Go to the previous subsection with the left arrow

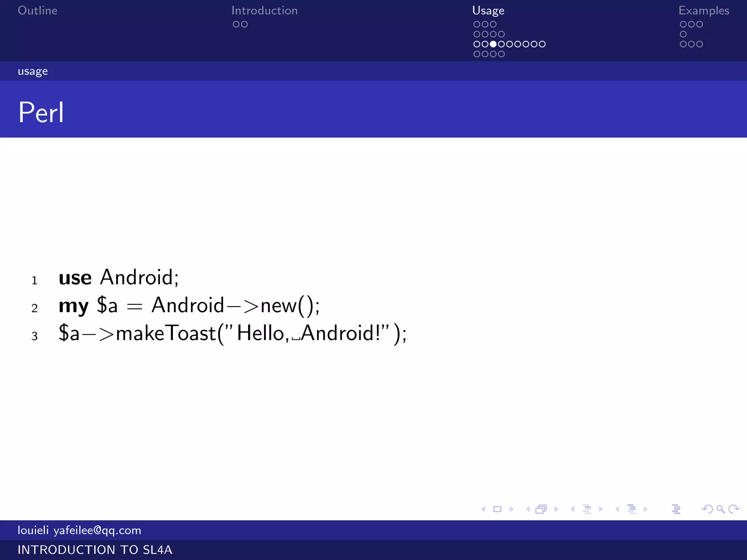(x=573, y=509)
